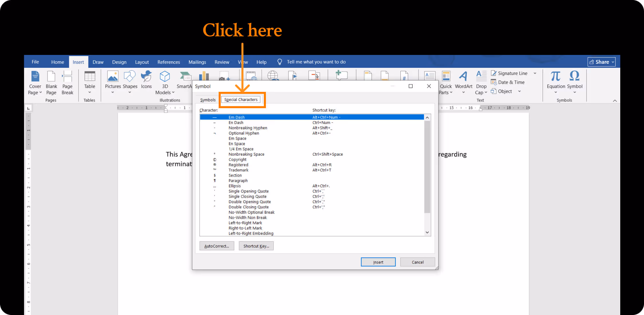Open the 3D Models tool
This screenshot has height=315, width=644.
[x=165, y=77]
